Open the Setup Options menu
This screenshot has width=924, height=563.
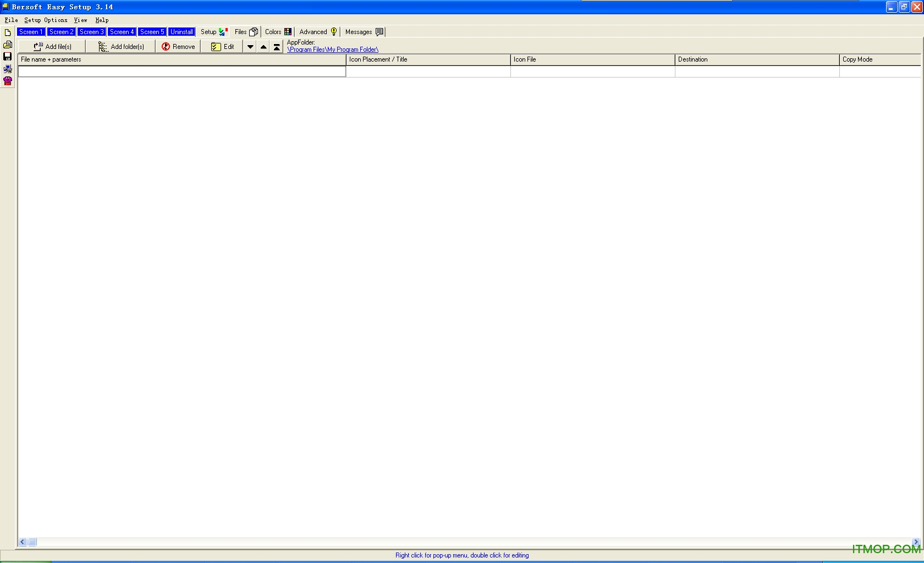[x=46, y=20]
